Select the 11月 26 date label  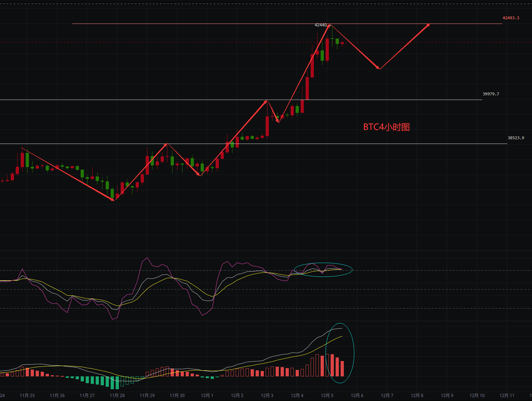pyautogui.click(x=57, y=395)
